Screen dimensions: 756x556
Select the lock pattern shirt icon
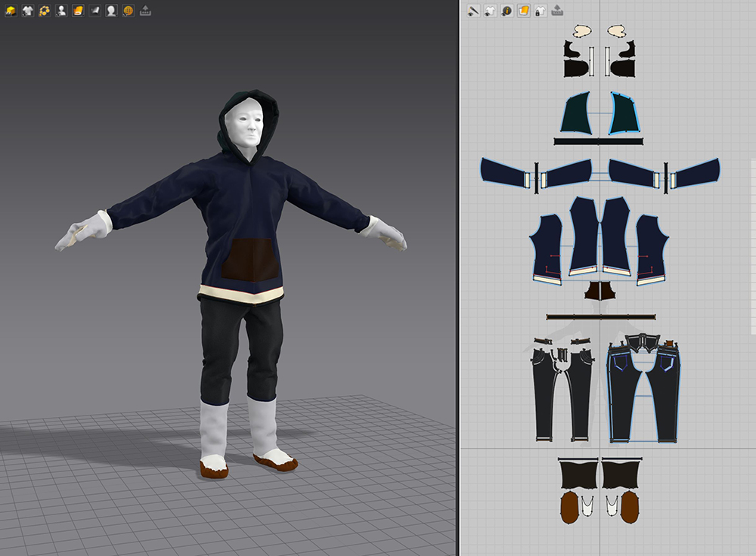tap(540, 11)
